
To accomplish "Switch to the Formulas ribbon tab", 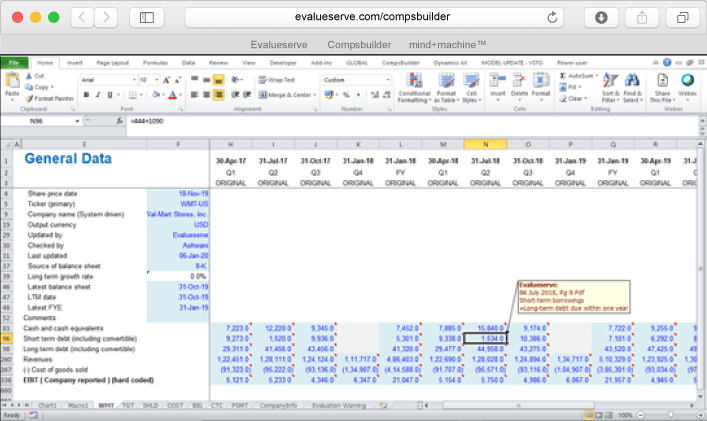I will (155, 63).
